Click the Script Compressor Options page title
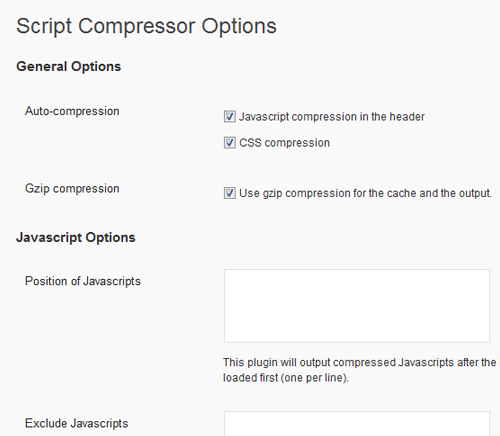 click(146, 26)
